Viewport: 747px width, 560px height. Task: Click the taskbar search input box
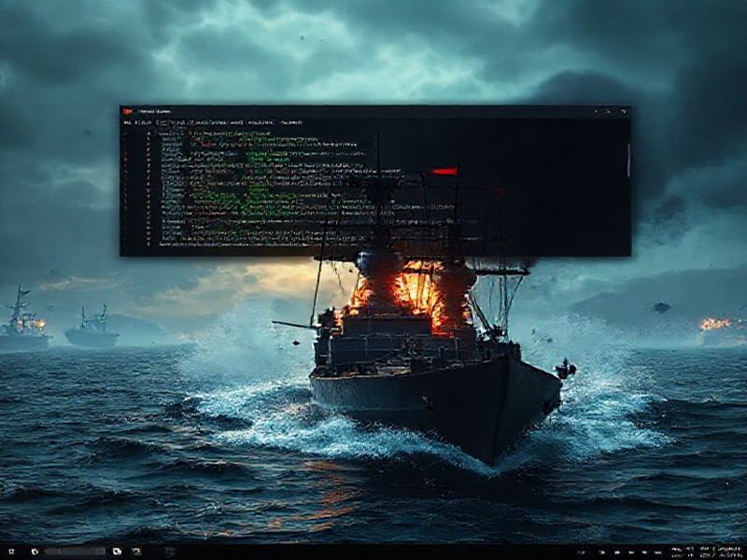click(x=75, y=552)
